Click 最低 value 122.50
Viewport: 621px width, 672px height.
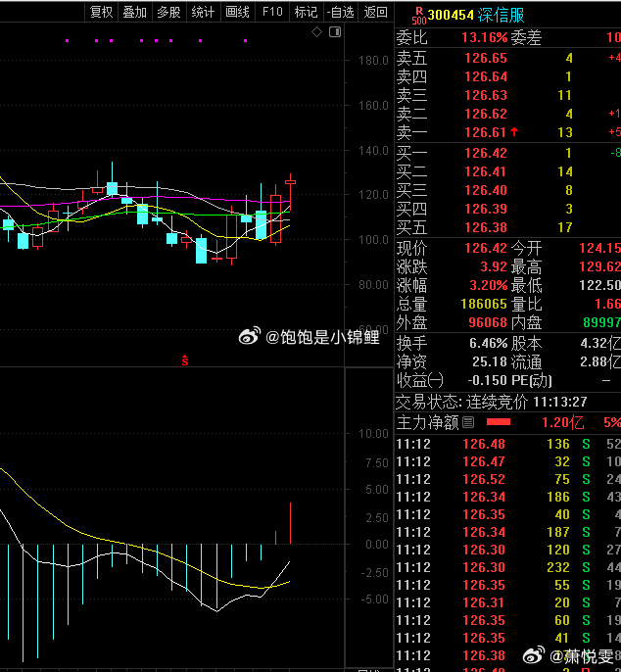click(x=600, y=285)
